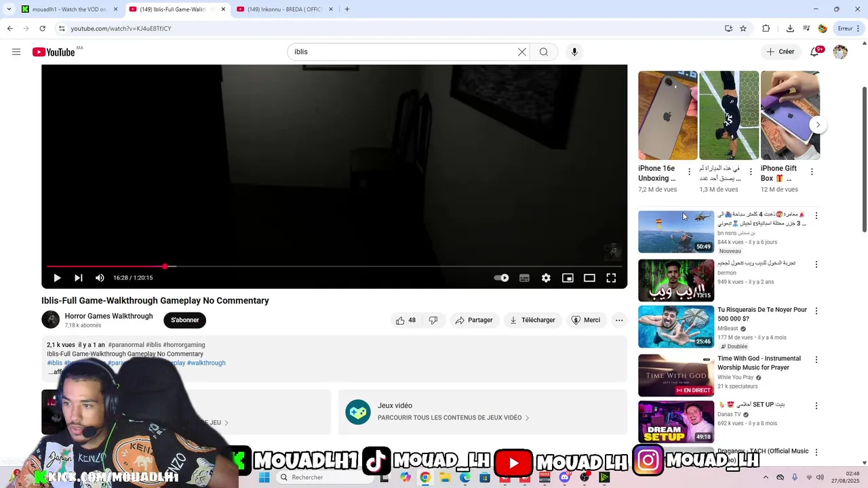Open more actions menu below the video
Viewport: 868px width, 488px height.
pyautogui.click(x=619, y=320)
